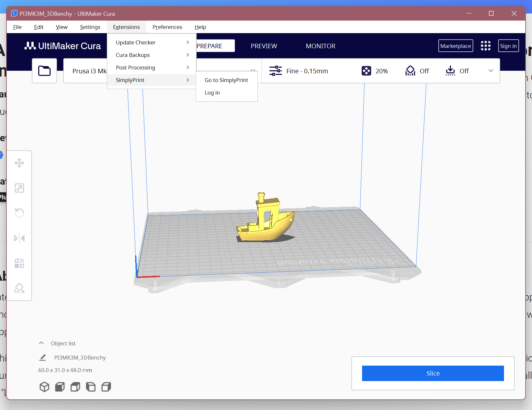The width and height of the screenshot is (532, 410).
Task: Open the Marketplace grid icon
Action: [x=486, y=46]
